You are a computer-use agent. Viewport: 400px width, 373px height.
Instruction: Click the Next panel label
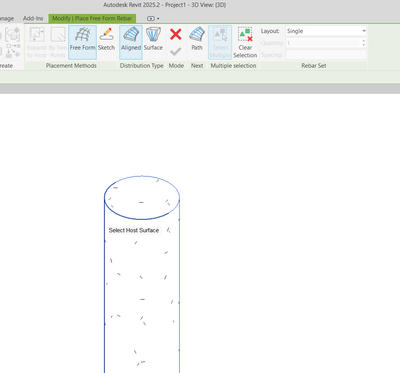click(x=197, y=66)
